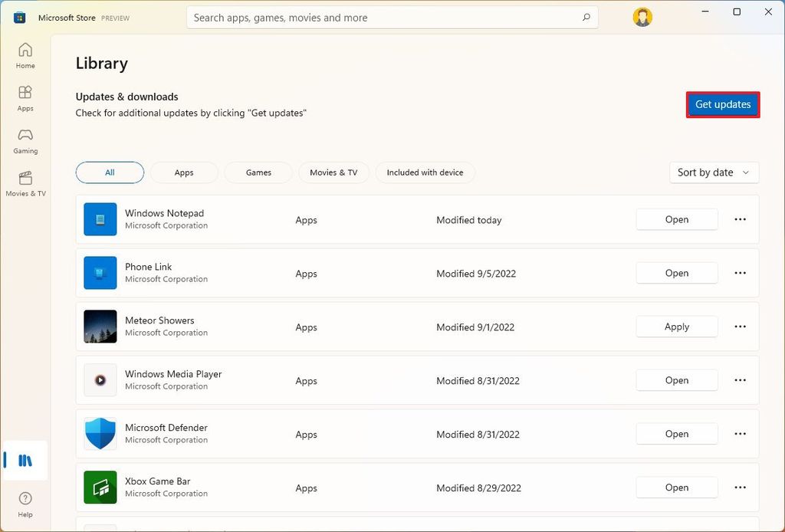Click the Get updates button
Screen dimensions: 785x532
click(x=721, y=104)
